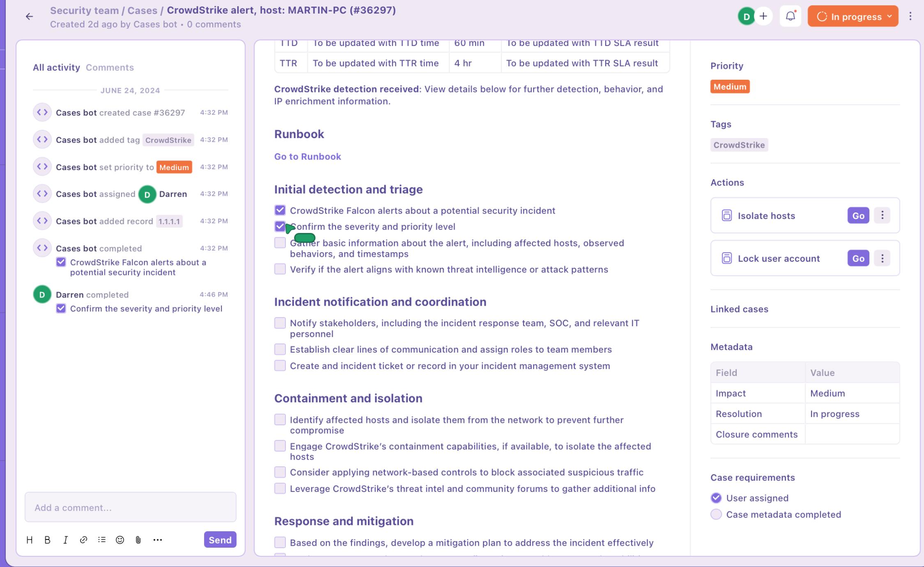Screen dimensions: 924x567
Task: Open Lock user account options menu
Action: (x=882, y=258)
